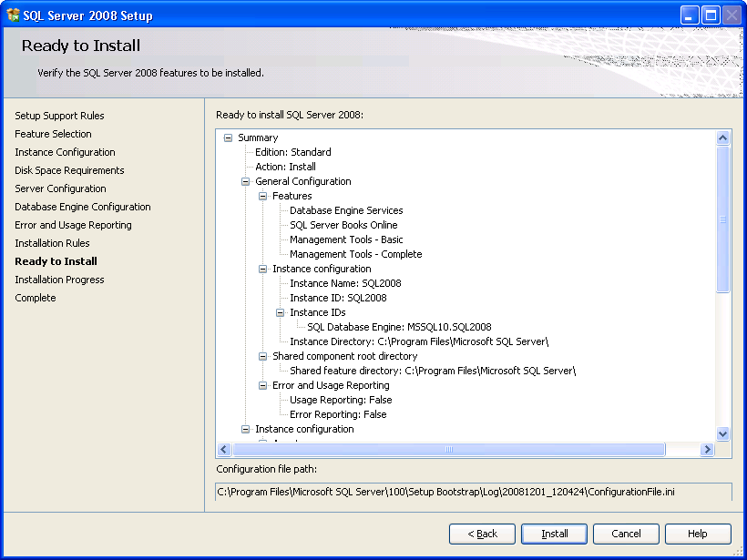Click the horizontal scrollbar thumb
Image resolution: width=747 pixels, height=560 pixels.
click(x=448, y=449)
